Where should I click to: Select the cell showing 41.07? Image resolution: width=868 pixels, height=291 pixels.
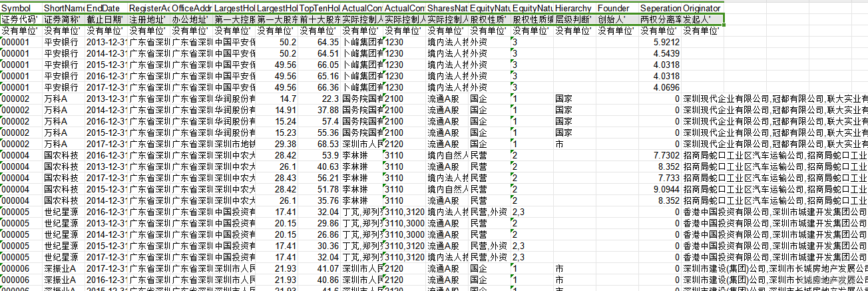click(x=320, y=268)
